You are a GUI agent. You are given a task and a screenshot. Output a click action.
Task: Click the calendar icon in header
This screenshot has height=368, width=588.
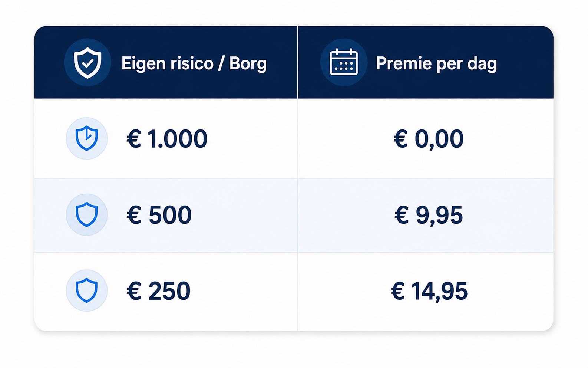coord(344,62)
